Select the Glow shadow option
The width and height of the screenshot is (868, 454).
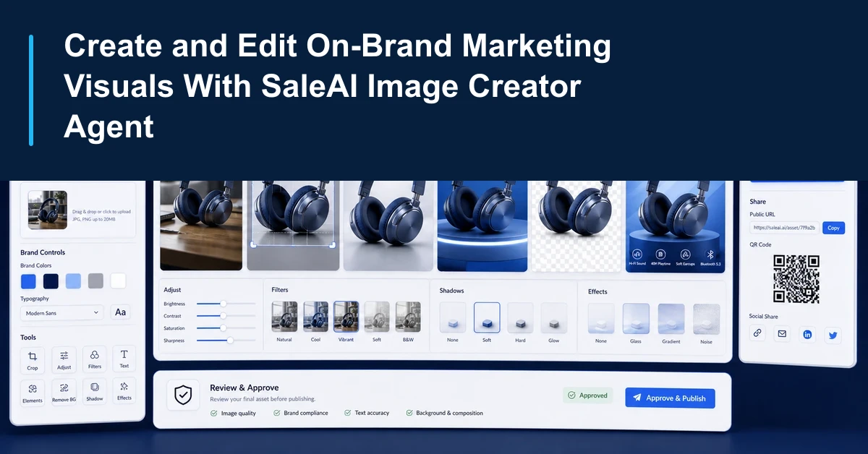pos(554,318)
